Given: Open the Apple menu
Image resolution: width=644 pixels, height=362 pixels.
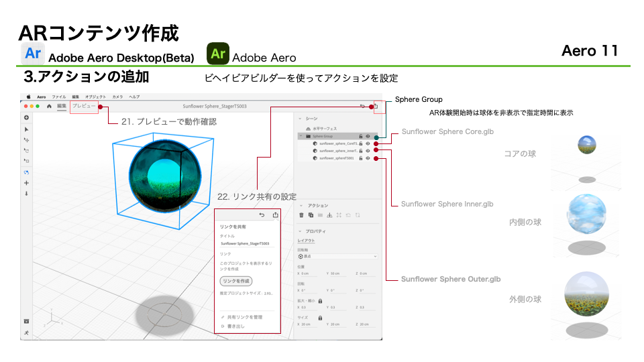Looking at the screenshot, I should [28, 97].
